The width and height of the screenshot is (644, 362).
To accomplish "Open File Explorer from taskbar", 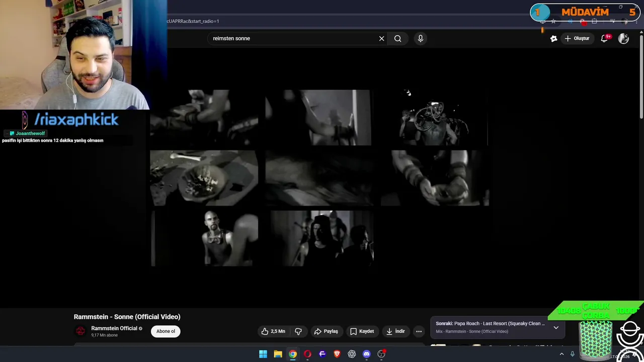I will pyautogui.click(x=278, y=354).
